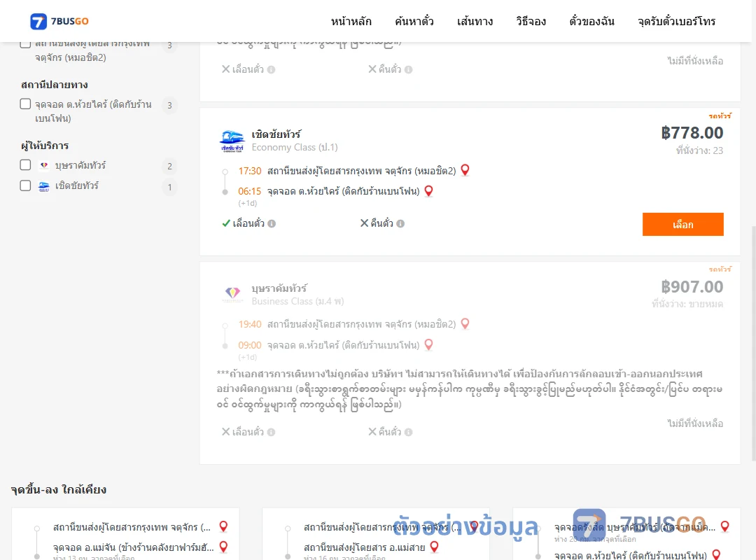Click ผู้ให้บริการ filter heading
The image size is (756, 560).
[x=45, y=146]
